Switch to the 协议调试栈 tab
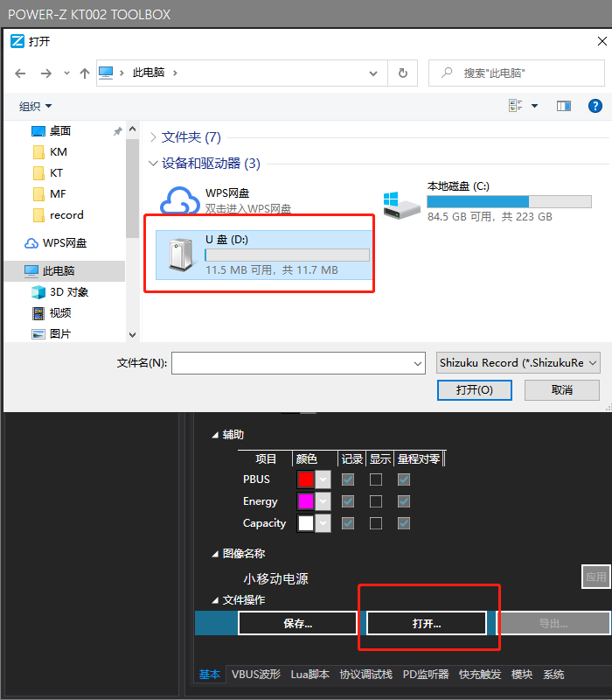 (365, 674)
